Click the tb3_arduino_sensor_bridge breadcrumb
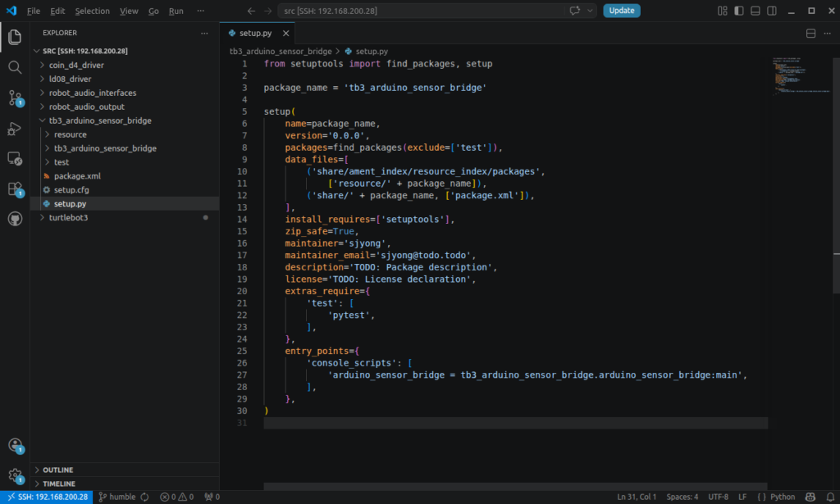The height and width of the screenshot is (504, 840). 281,52
